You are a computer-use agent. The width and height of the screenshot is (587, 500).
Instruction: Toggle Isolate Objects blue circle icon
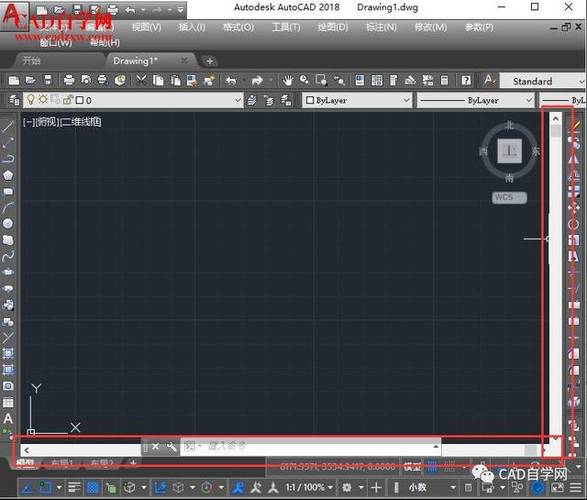[x=538, y=487]
